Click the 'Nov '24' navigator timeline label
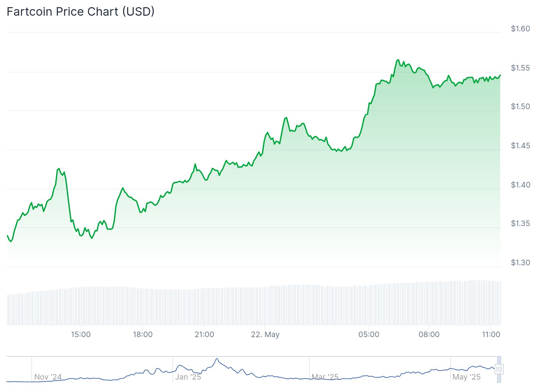537x392 pixels. click(48, 377)
